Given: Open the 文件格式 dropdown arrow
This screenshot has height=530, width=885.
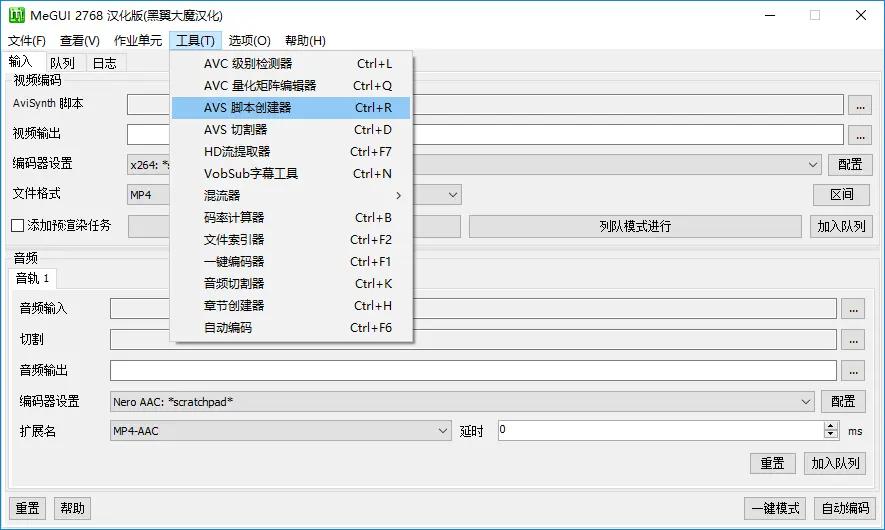Looking at the screenshot, I should click(453, 195).
